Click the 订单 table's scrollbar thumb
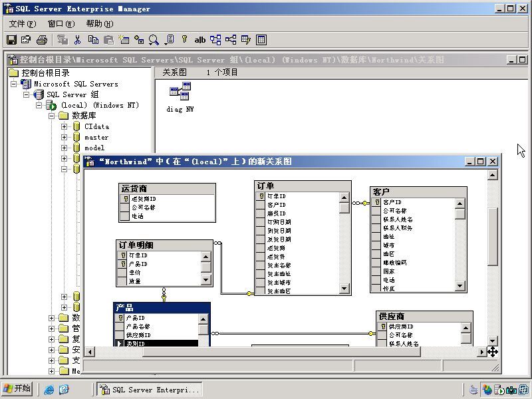The height and width of the screenshot is (399, 532). (344, 207)
